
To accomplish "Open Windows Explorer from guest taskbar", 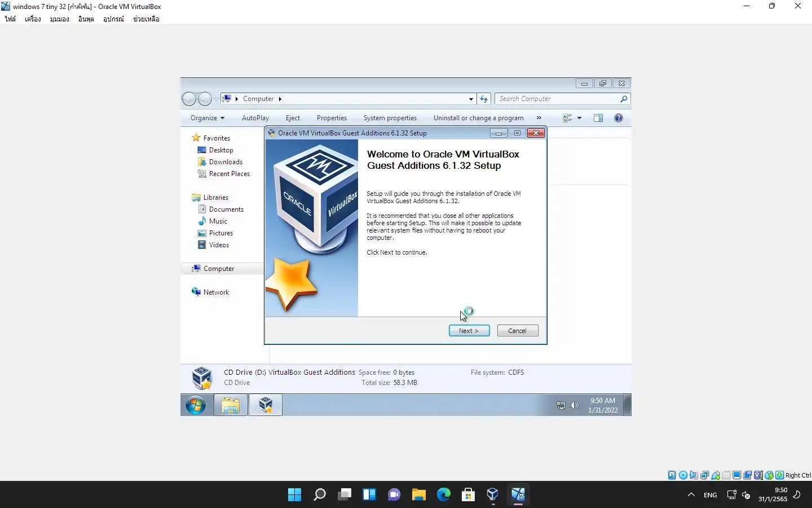I will point(231,405).
